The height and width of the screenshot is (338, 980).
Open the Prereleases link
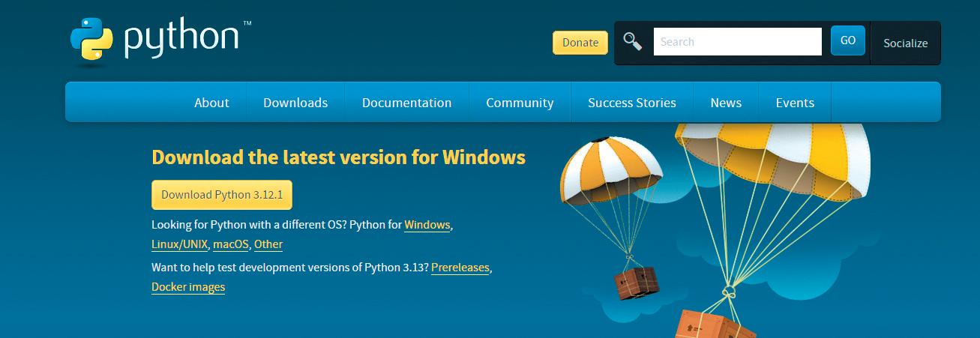[x=460, y=268]
